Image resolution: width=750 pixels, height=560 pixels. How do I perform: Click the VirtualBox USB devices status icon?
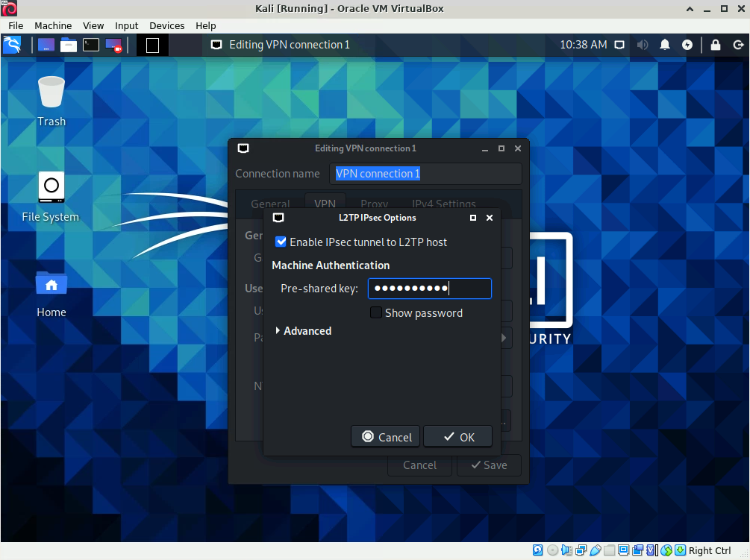coord(596,550)
